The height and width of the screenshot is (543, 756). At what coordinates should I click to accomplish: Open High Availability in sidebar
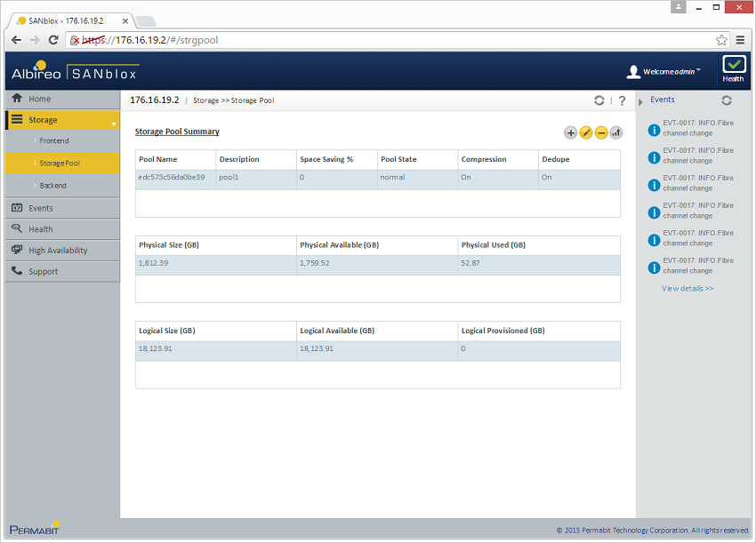pos(62,251)
